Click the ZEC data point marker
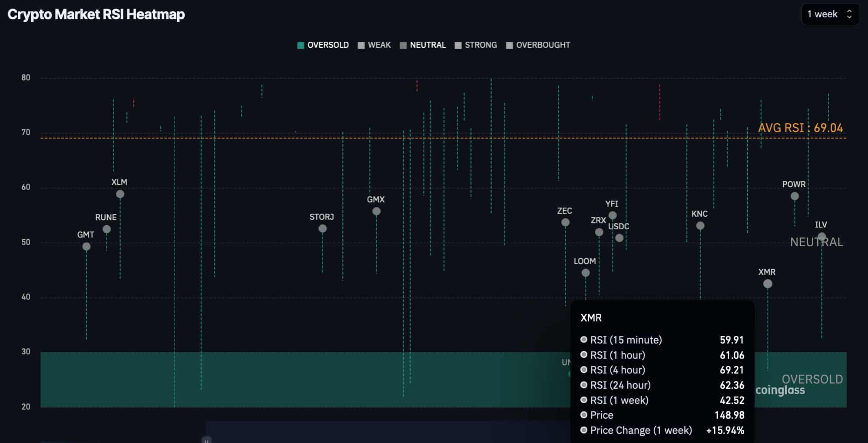 click(565, 222)
